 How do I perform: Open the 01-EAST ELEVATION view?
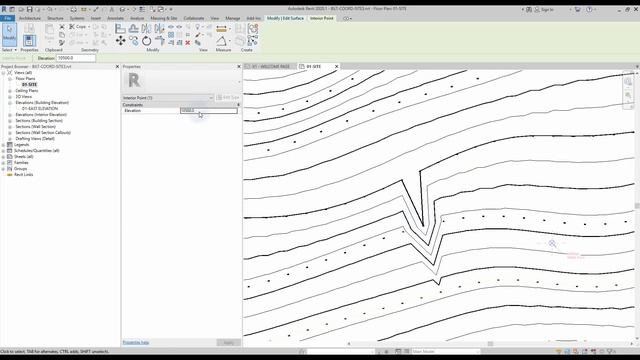pyautogui.click(x=40, y=109)
